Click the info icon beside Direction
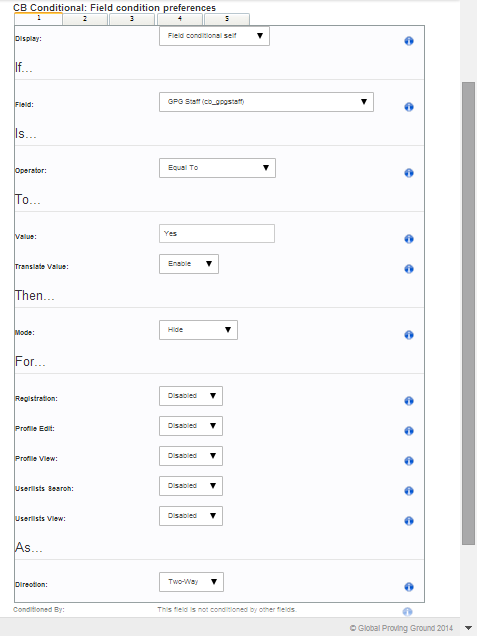This screenshot has width=477, height=636. (409, 587)
